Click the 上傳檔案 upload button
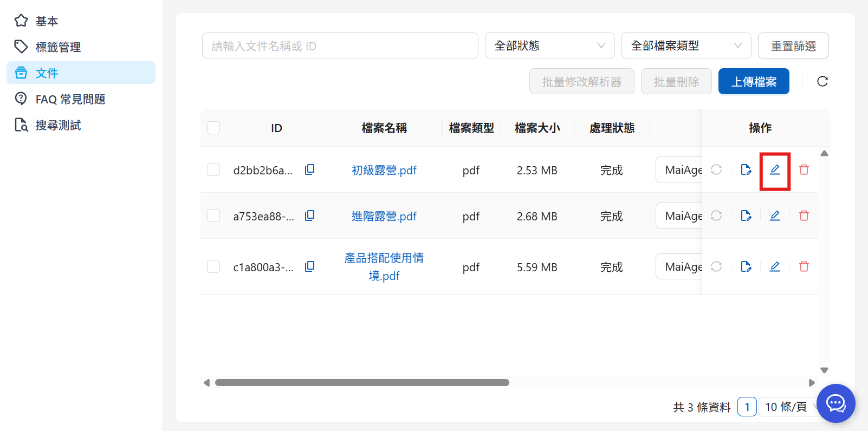The height and width of the screenshot is (431, 868). point(753,82)
